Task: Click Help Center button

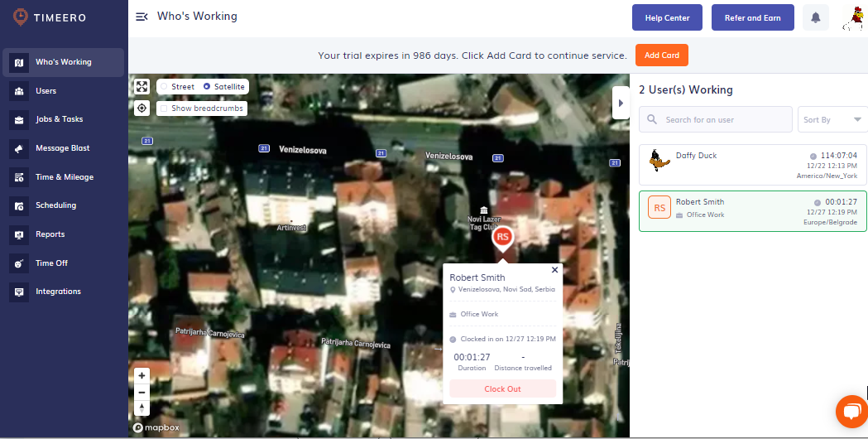Action: (667, 17)
